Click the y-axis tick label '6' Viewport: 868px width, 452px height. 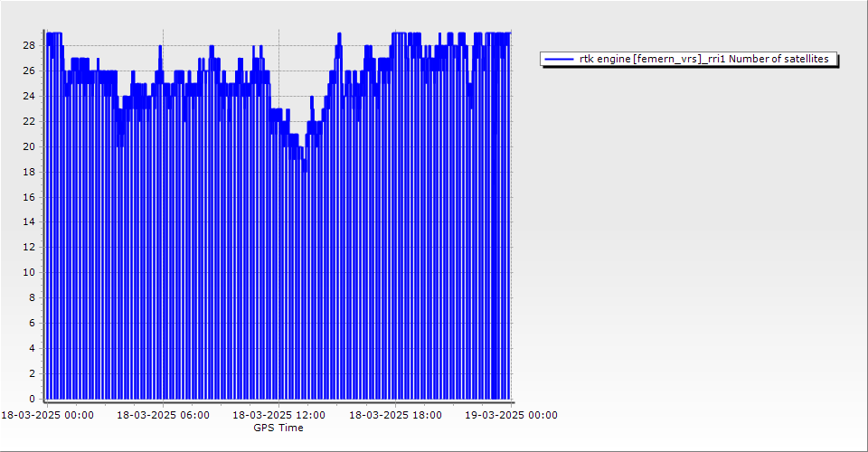pyautogui.click(x=33, y=323)
